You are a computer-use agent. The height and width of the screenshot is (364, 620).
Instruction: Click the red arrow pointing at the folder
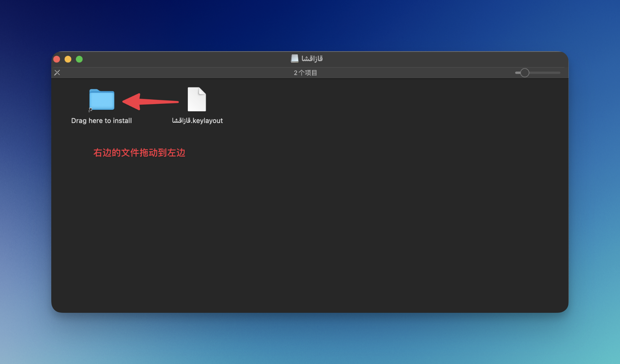(x=150, y=102)
